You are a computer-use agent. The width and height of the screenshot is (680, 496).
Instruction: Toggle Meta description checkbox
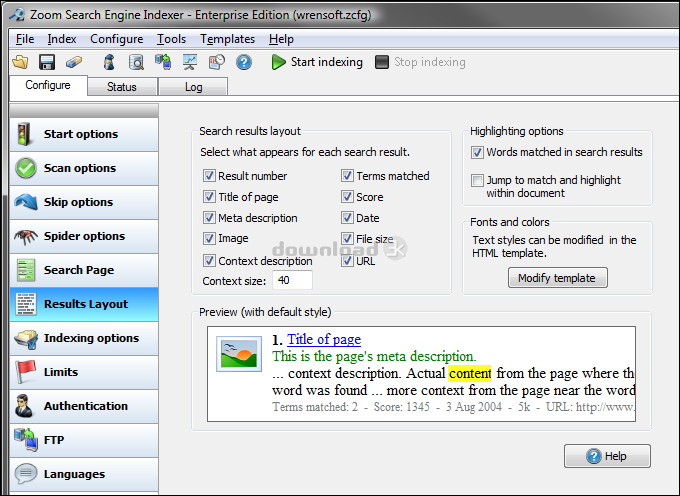209,218
